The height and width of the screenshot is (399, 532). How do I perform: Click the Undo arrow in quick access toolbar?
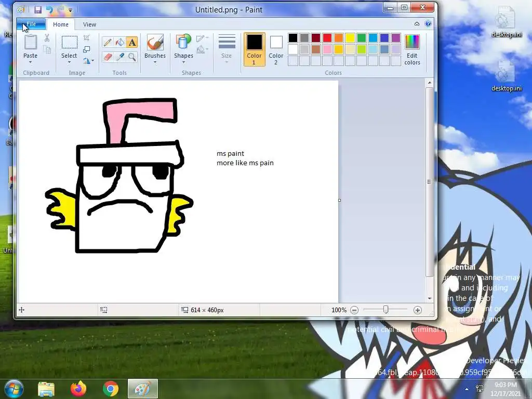[49, 10]
